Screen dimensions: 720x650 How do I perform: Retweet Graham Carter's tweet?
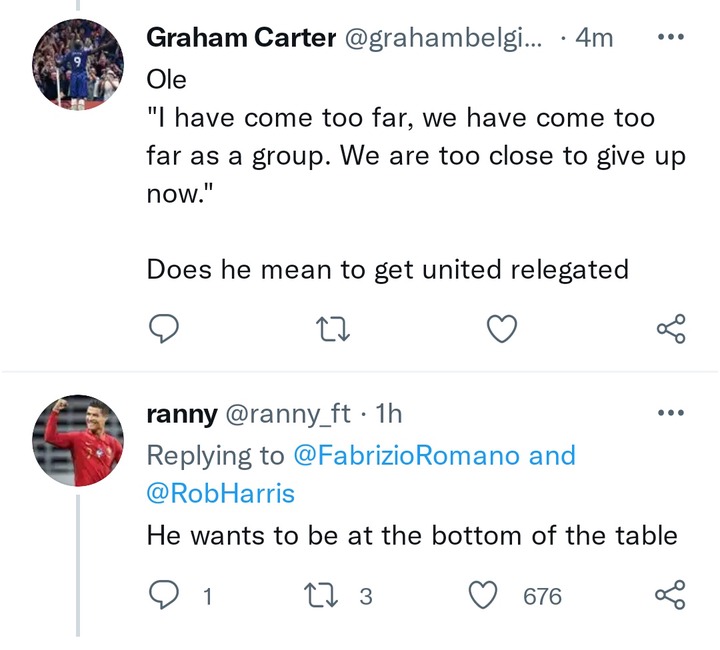334,329
